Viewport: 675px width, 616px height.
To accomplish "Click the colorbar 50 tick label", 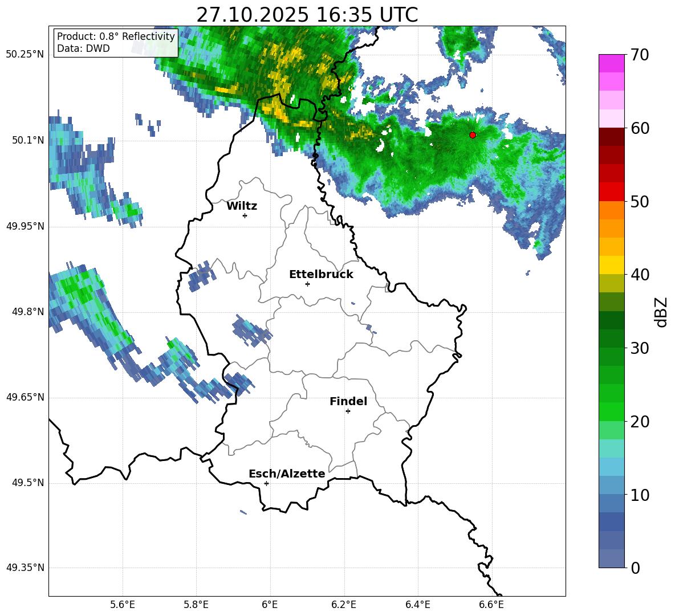I will point(640,201).
